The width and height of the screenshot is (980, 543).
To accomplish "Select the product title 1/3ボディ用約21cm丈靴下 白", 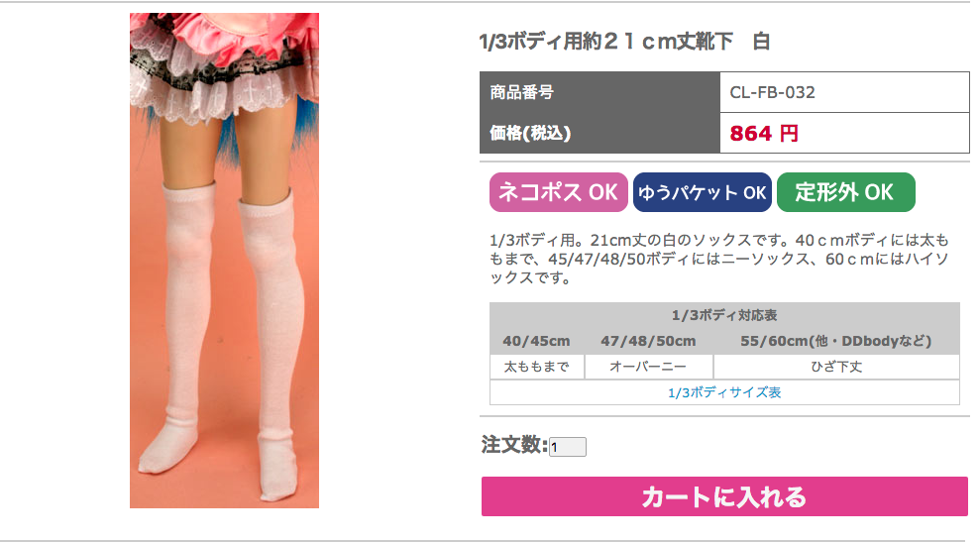I will [x=624, y=42].
